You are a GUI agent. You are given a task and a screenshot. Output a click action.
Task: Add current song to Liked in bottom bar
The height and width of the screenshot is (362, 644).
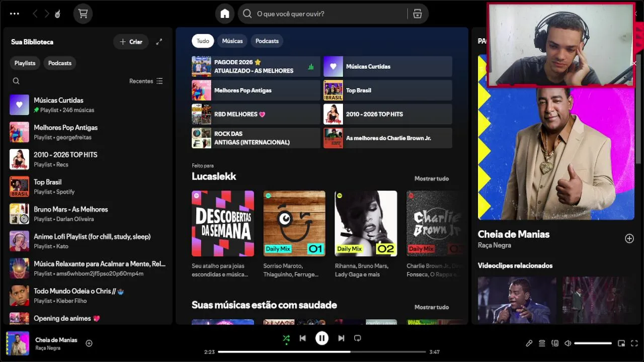pyautogui.click(x=89, y=343)
